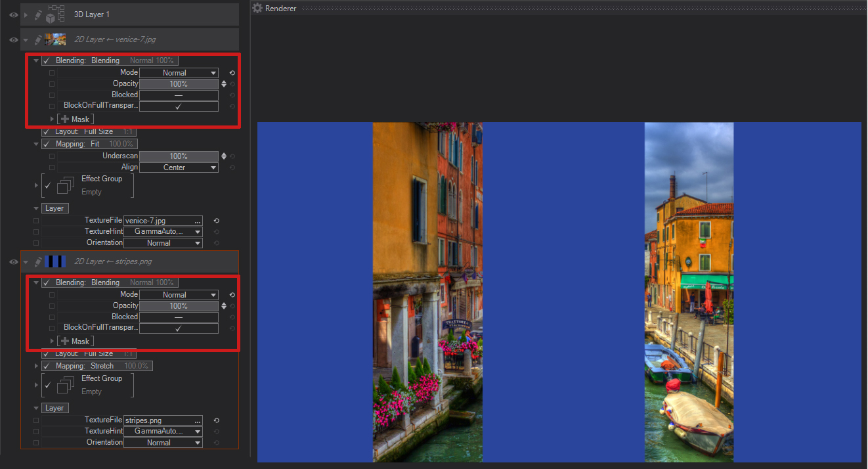Browse for venice-7.jpg texture file via ellipsis
Viewport: 868px width, 469px height.
click(x=198, y=221)
